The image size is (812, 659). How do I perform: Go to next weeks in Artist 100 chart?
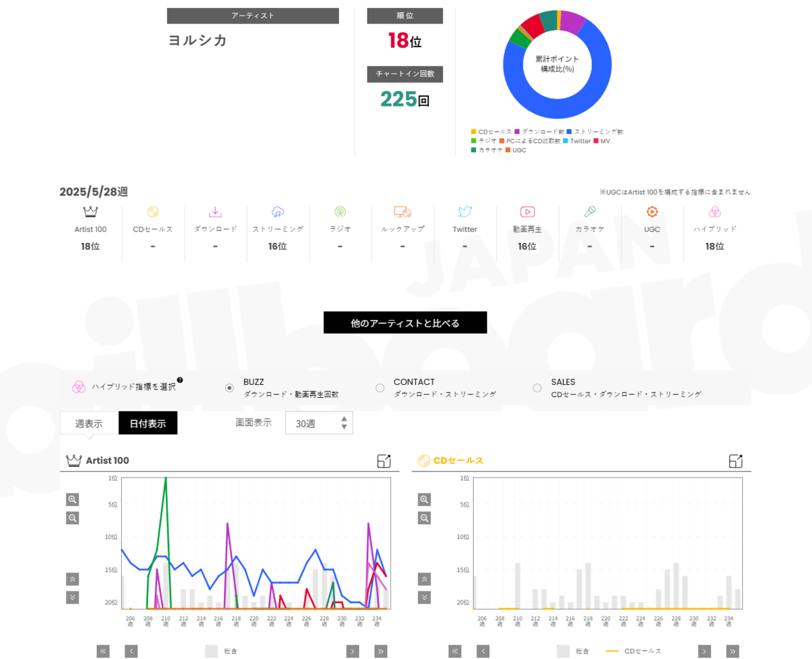353,651
